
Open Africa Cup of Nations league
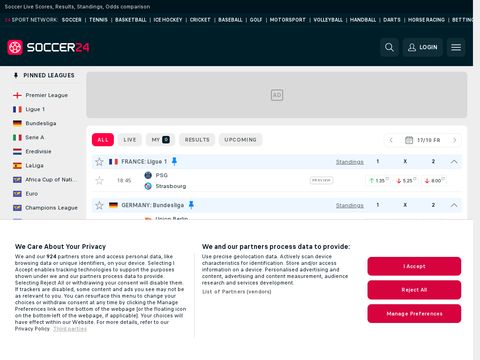click(x=51, y=179)
